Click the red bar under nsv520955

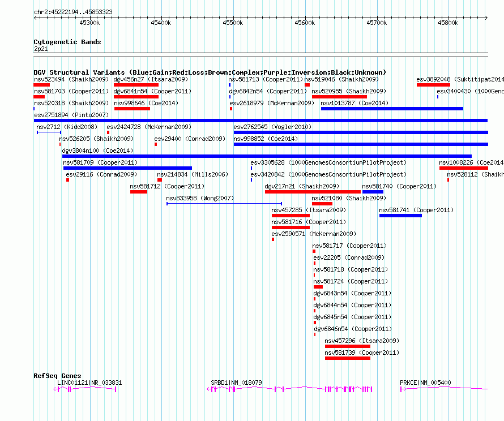click(x=339, y=97)
